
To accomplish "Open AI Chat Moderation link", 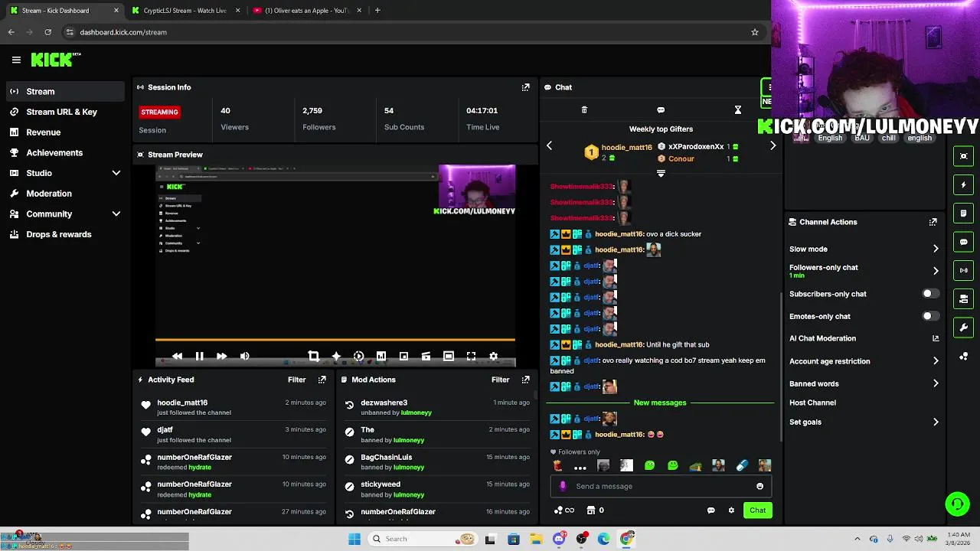I will pyautogui.click(x=864, y=338).
